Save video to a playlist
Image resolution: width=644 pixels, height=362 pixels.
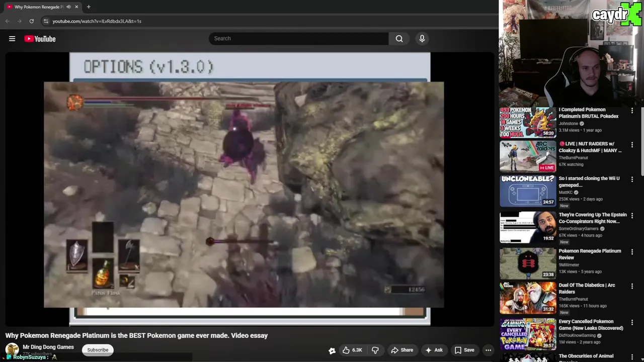pyautogui.click(x=464, y=350)
